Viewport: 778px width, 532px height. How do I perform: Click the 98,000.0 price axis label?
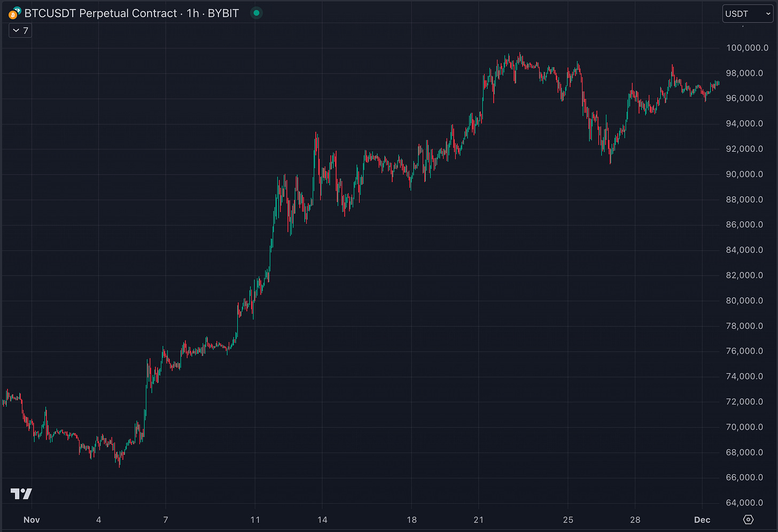tap(744, 73)
